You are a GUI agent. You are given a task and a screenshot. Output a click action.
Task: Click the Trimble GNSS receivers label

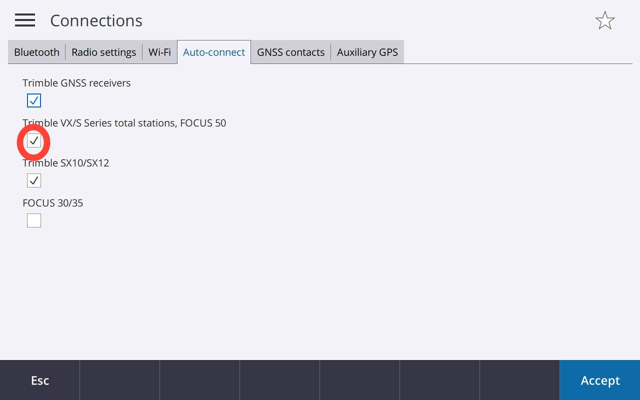[x=77, y=83]
